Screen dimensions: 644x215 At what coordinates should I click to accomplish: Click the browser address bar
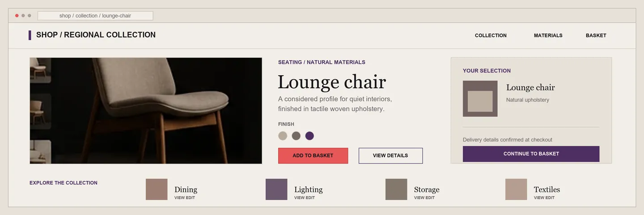tap(95, 16)
